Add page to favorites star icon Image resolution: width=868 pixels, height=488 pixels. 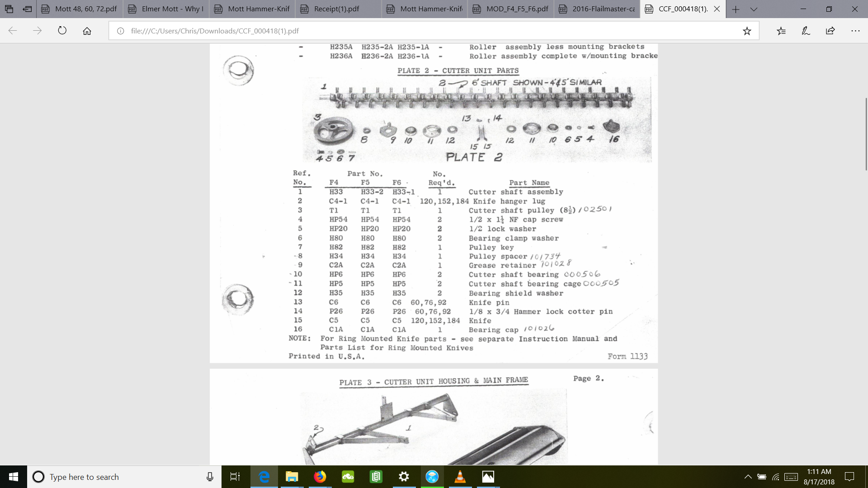click(x=747, y=31)
